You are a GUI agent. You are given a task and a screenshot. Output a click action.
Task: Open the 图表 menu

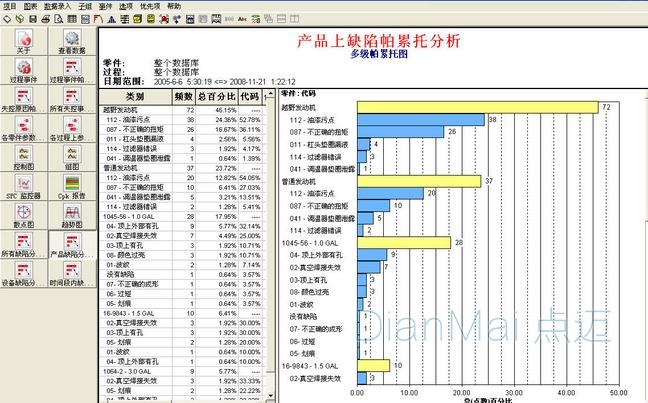click(30, 6)
